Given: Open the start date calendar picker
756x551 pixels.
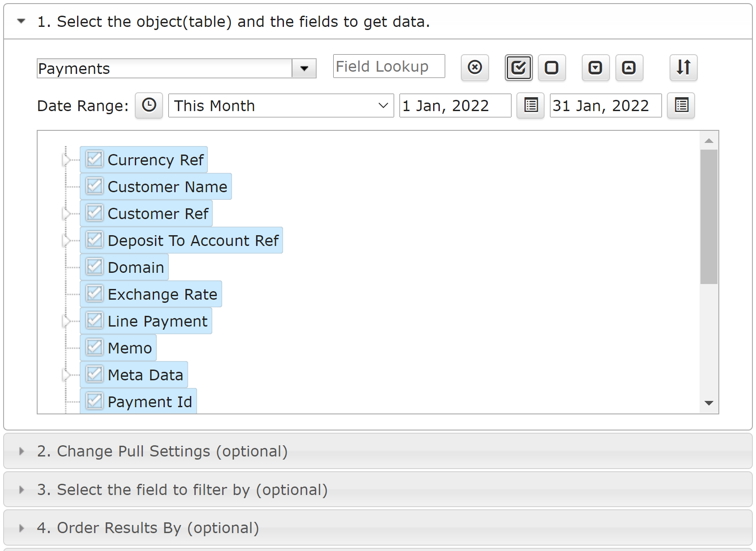Looking at the screenshot, I should tap(531, 106).
